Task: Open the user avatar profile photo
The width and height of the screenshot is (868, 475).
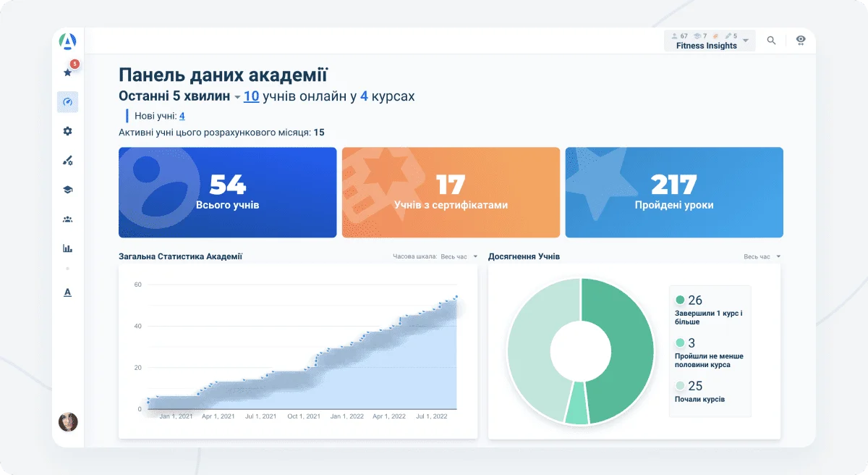Action: click(68, 422)
